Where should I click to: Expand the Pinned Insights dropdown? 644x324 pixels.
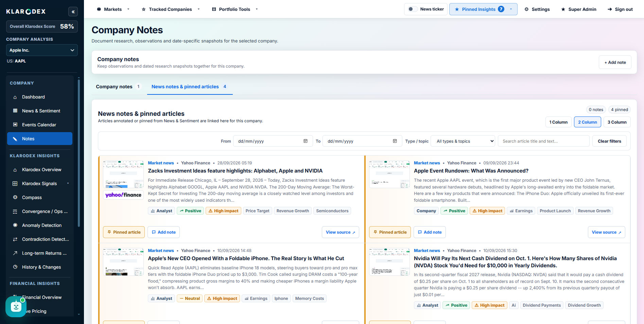coord(483,9)
